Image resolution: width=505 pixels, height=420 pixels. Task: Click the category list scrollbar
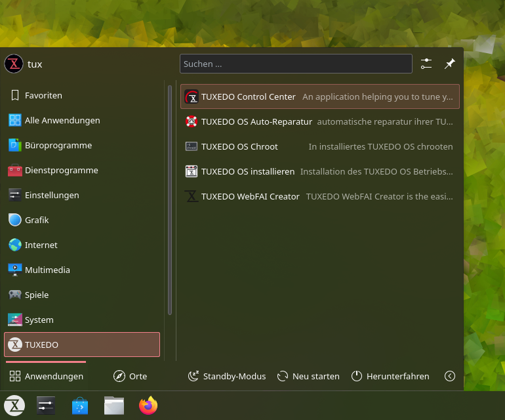[170, 200]
